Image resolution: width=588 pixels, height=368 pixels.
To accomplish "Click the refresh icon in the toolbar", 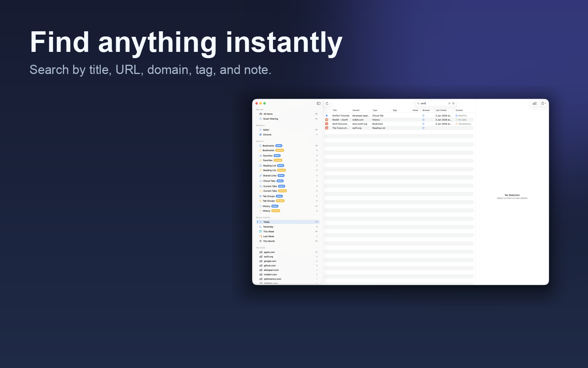I will pos(327,103).
